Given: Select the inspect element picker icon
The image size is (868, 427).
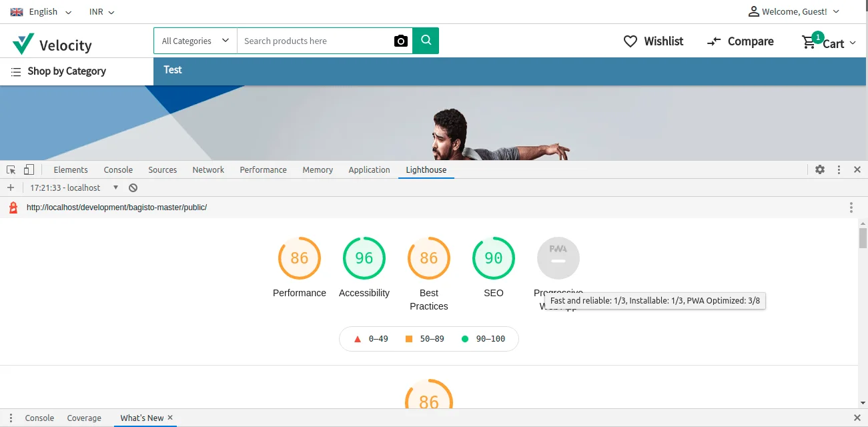Looking at the screenshot, I should (x=11, y=169).
